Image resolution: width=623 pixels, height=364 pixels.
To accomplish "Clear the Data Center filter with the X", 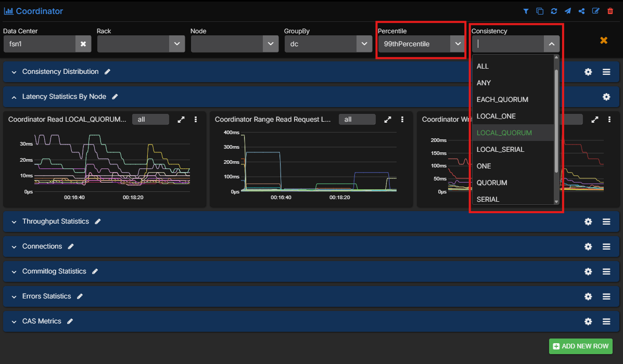I will click(x=83, y=44).
